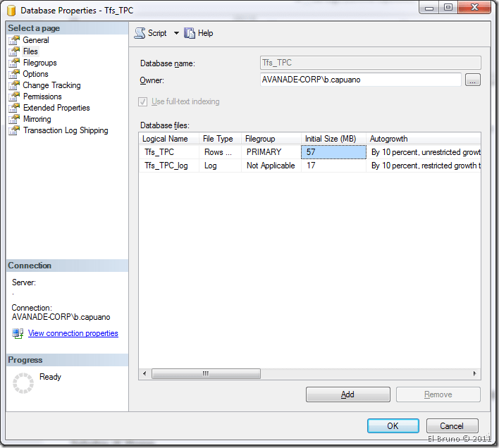This screenshot has height=448, width=499.
Task: Open View connection properties link
Action: tap(73, 333)
